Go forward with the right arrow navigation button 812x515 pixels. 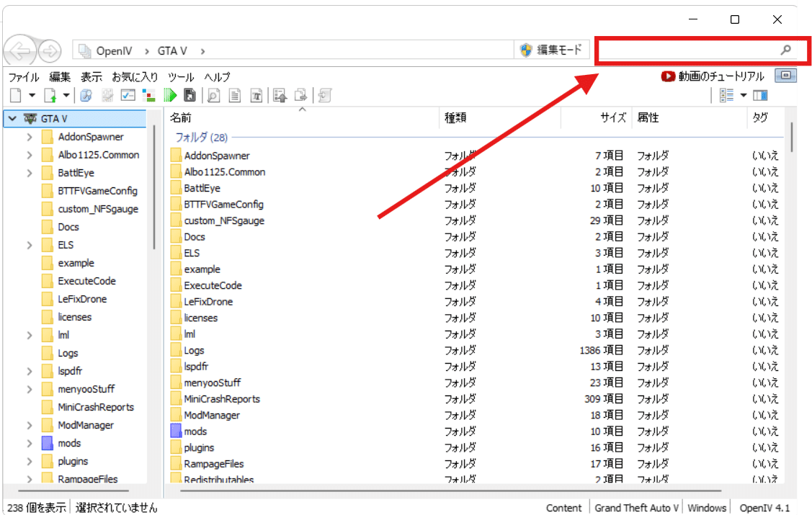50,50
